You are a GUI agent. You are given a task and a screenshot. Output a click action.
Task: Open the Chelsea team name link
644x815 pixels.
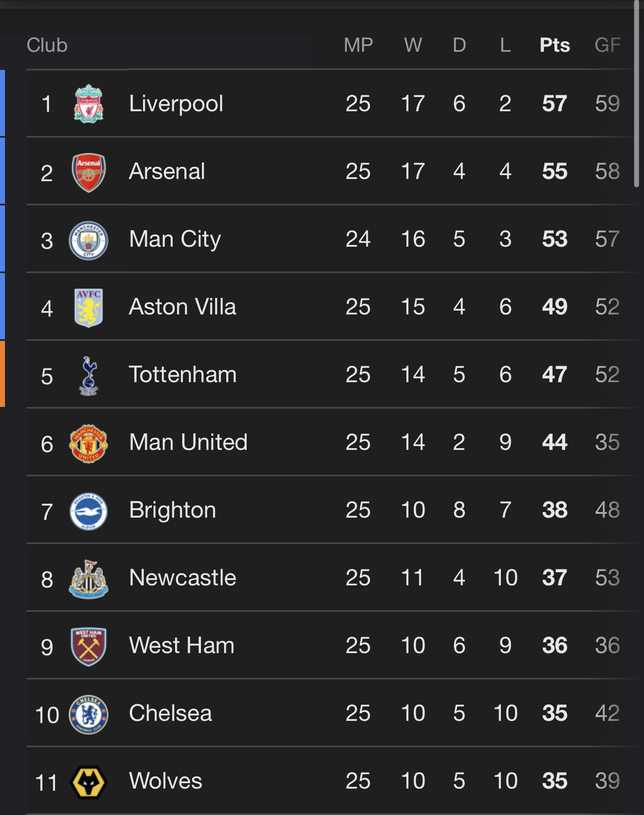(x=171, y=713)
